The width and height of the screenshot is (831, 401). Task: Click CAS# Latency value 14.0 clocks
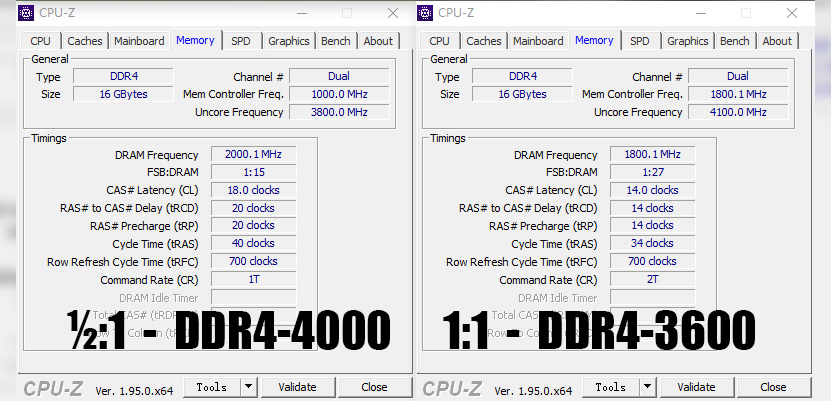point(652,190)
